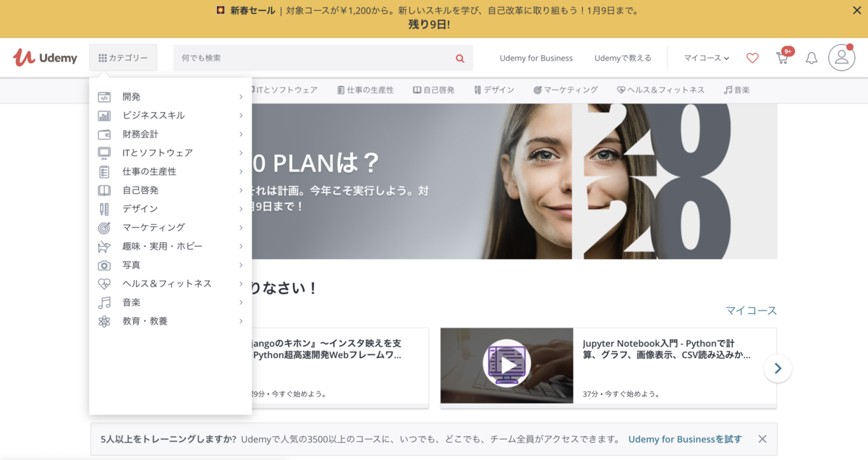Click the 教育・教養 atom icon
The image size is (868, 460).
click(x=104, y=321)
